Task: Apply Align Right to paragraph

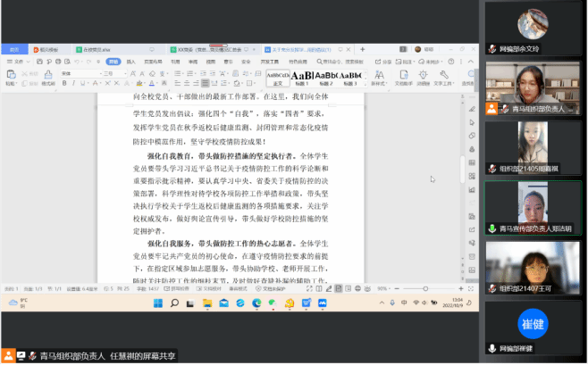Action: click(196, 83)
